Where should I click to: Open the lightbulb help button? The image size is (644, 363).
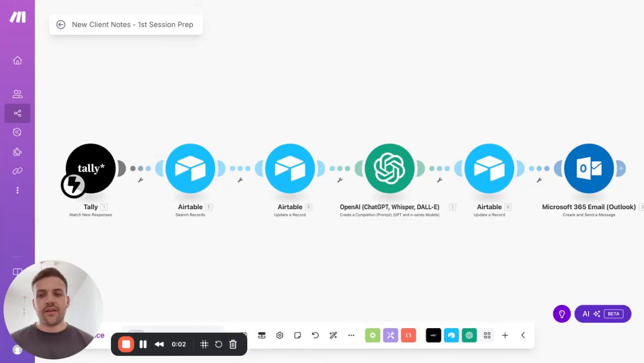pyautogui.click(x=562, y=314)
